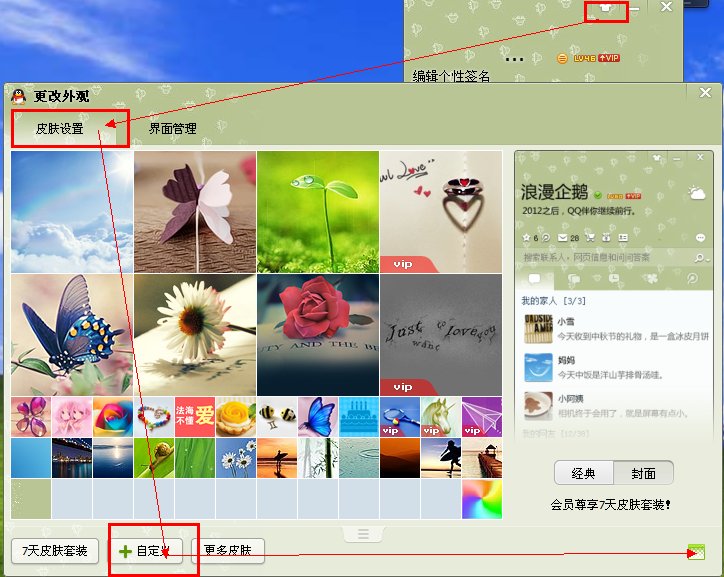Select the small blue butterfly wing skin
Viewport: 724px width, 577px height.
point(318,417)
